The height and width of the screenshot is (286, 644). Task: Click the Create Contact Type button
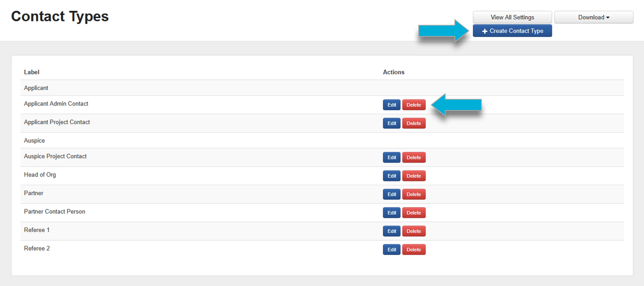coord(512,31)
